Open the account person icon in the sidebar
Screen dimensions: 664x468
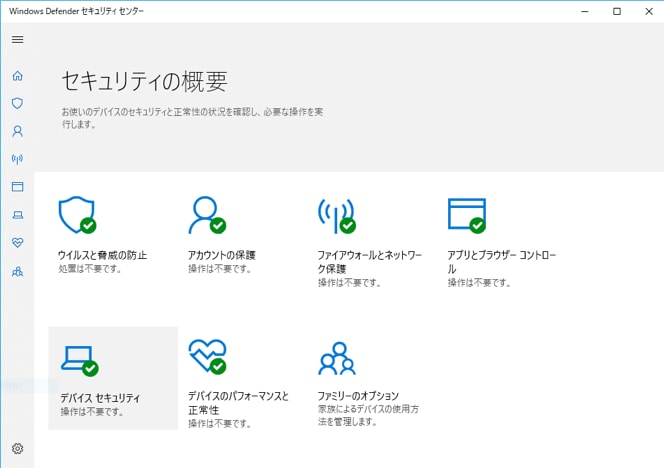coord(17,131)
